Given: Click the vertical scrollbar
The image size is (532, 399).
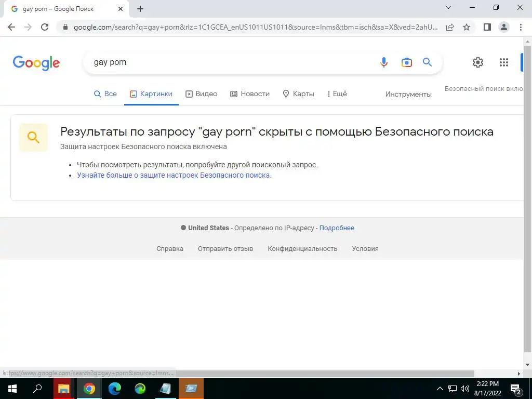Looking at the screenshot, I should [x=527, y=199].
